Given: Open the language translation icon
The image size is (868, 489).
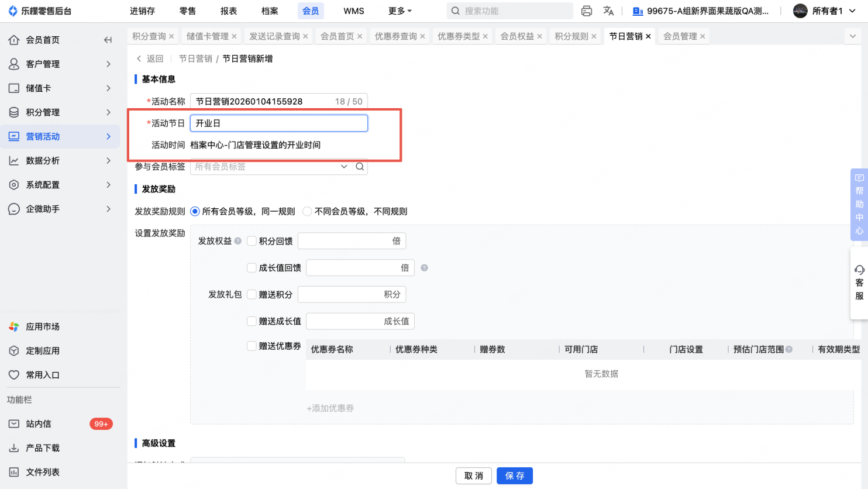Looking at the screenshot, I should click(608, 11).
